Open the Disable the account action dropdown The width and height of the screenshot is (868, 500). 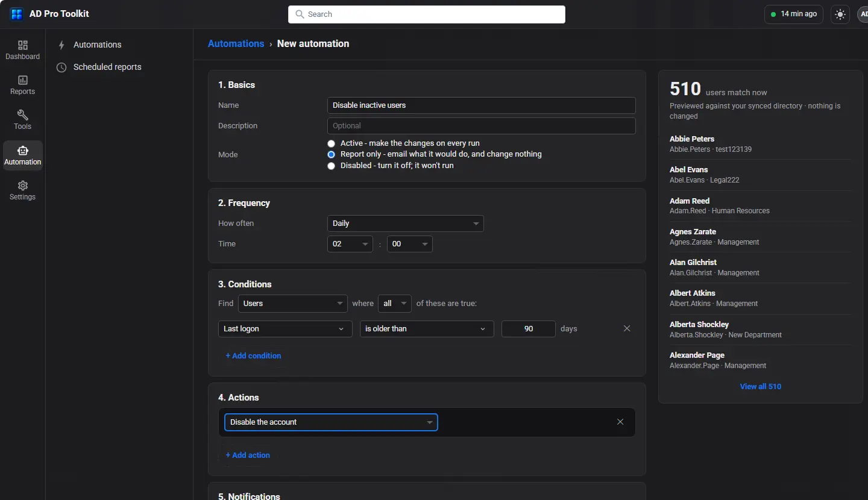331,422
